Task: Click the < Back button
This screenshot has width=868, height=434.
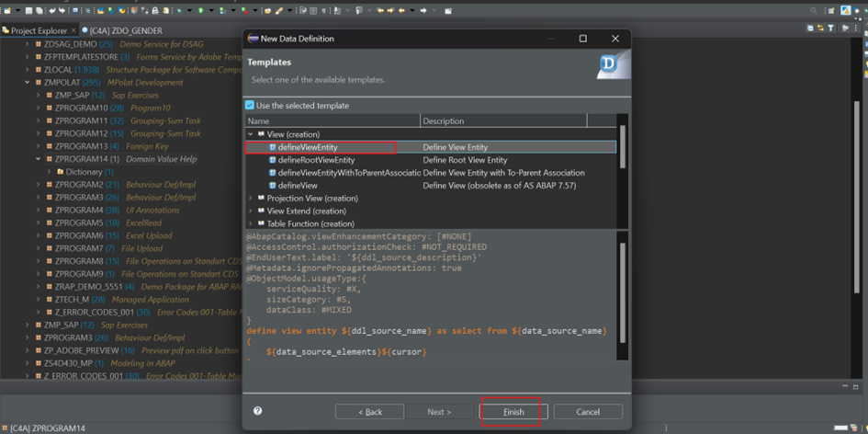Action: [370, 412]
